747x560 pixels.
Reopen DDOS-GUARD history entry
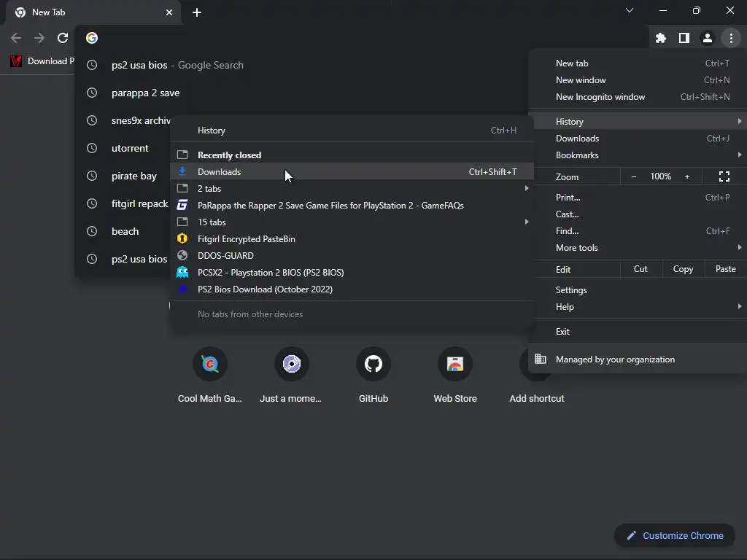pyautogui.click(x=352, y=256)
